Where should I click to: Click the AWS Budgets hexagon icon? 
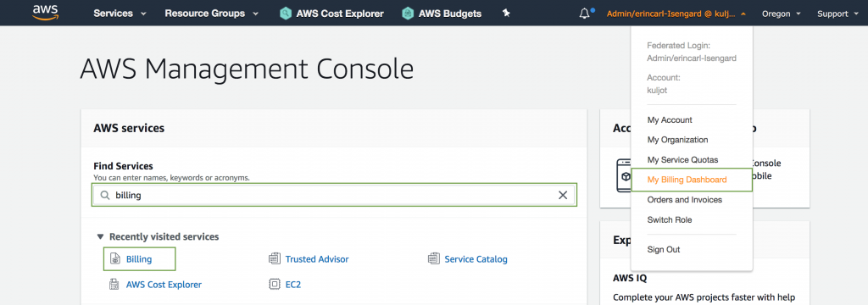tap(408, 14)
